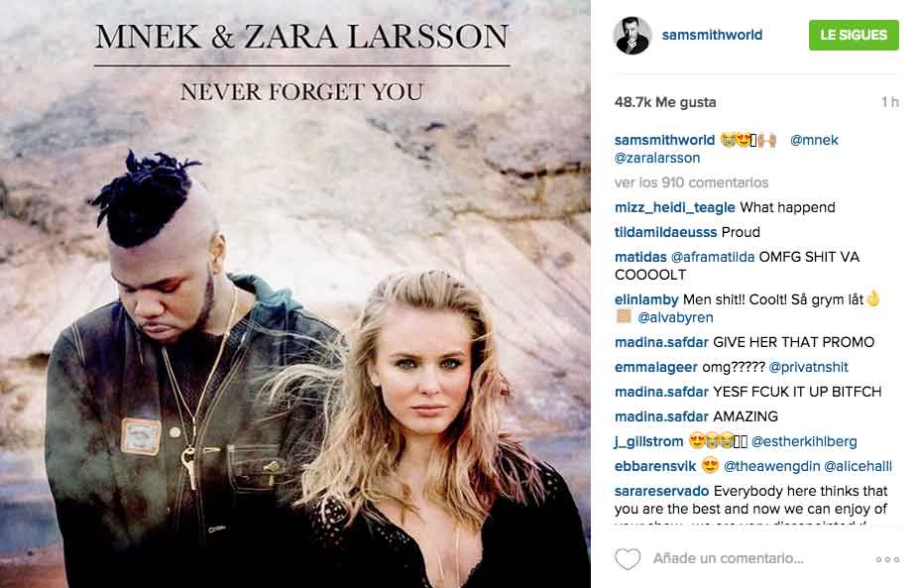Open the three-dot more options menu
This screenshot has height=588, width=920.
887,559
